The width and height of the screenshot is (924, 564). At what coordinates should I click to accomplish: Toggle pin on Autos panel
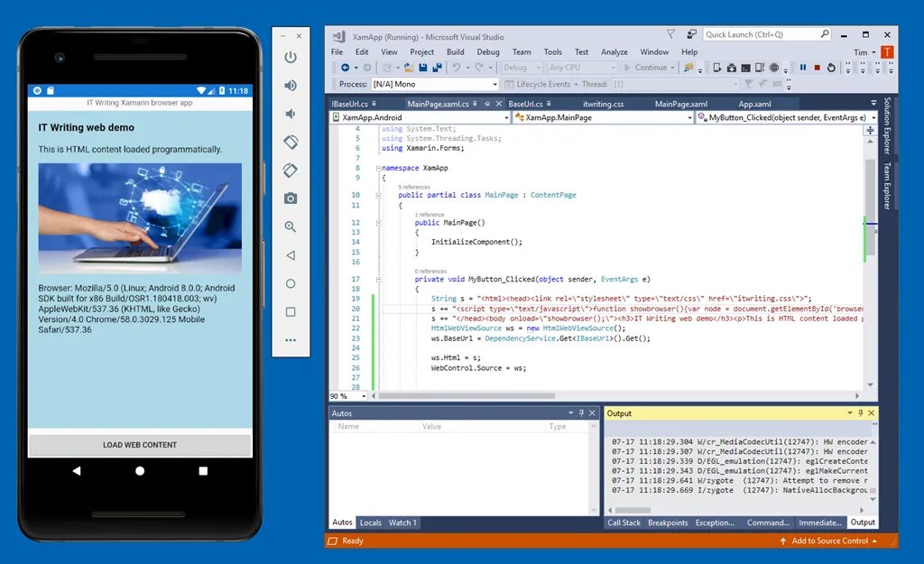click(582, 413)
